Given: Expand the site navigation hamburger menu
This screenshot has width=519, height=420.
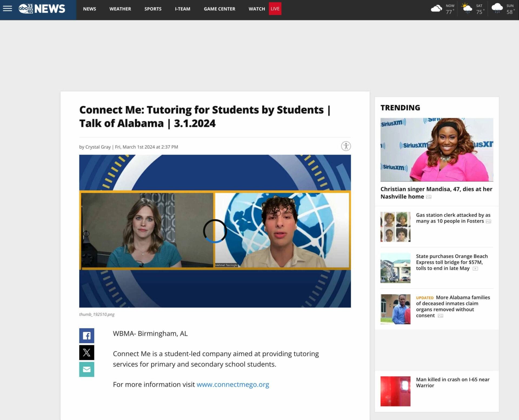Looking at the screenshot, I should pos(8,8).
